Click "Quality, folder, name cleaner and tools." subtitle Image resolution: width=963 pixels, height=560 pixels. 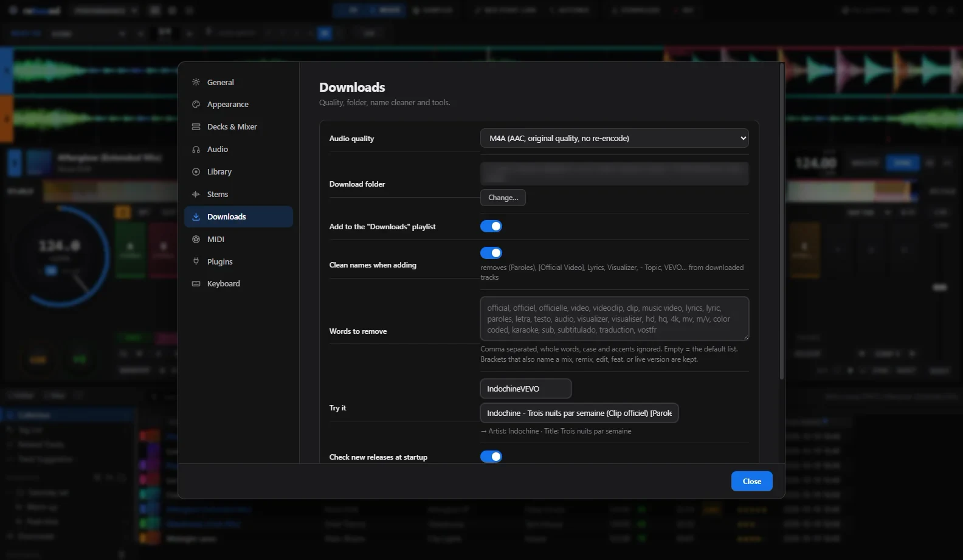[x=385, y=103]
